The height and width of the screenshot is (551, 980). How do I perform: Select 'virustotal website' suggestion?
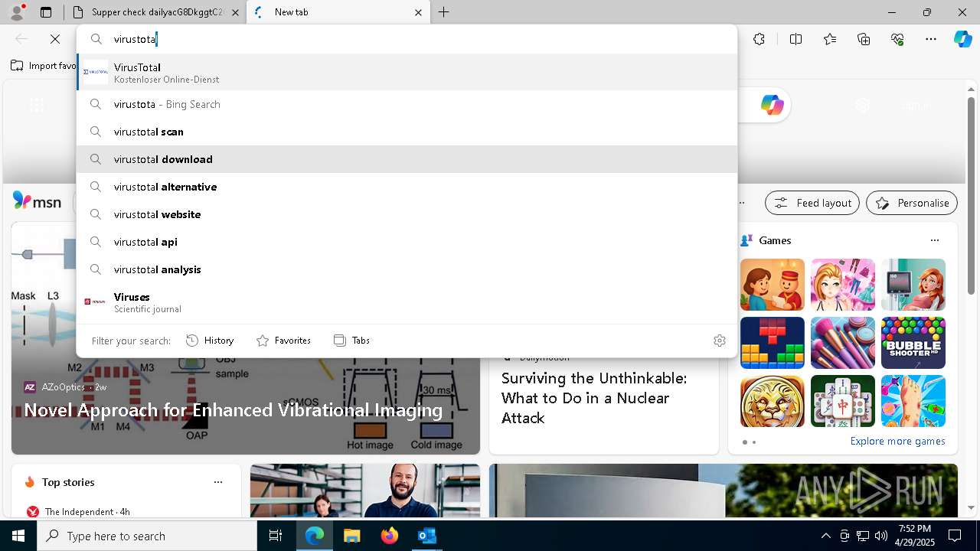pos(407,214)
